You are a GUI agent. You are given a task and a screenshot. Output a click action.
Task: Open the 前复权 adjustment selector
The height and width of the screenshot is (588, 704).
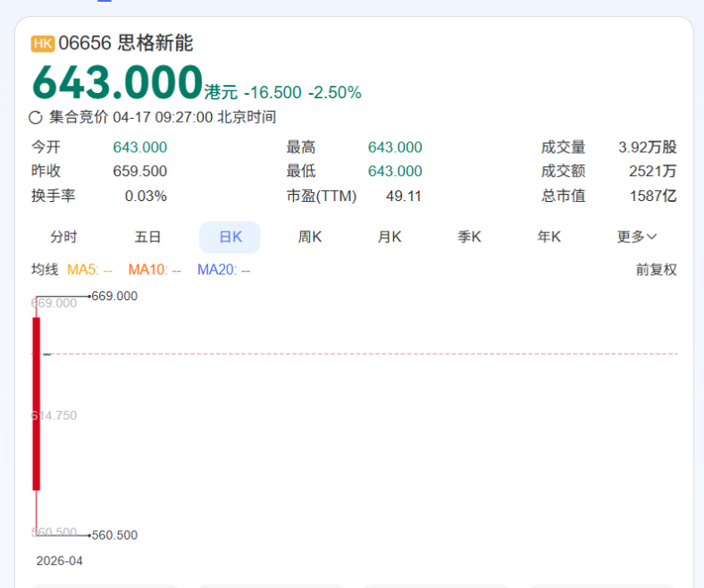click(656, 270)
